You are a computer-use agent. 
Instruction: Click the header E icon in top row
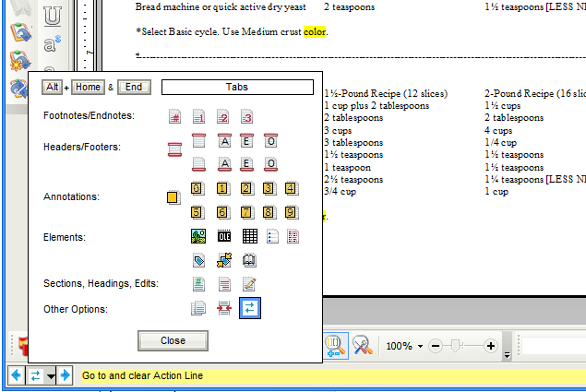246,141
